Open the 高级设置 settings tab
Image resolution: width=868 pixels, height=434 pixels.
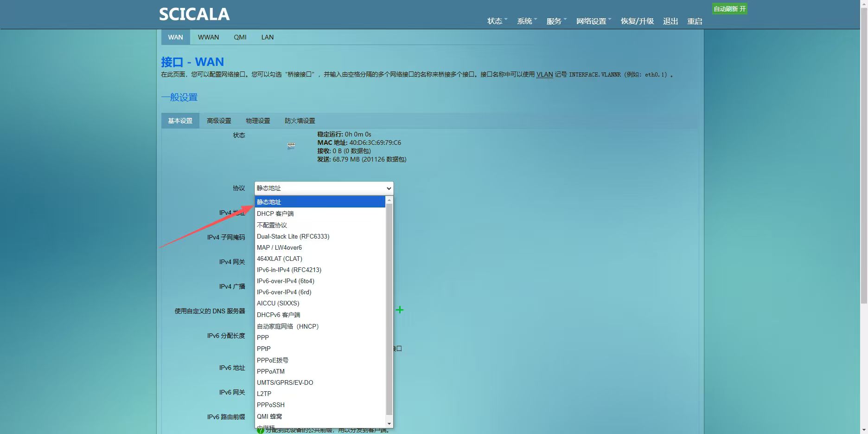219,121
